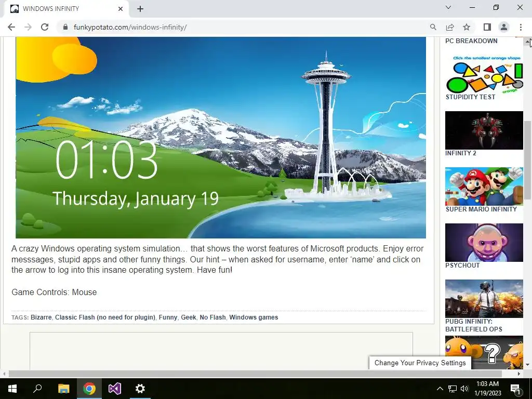The image size is (532, 399).
Task: Open Classic Flash (no need for plugin) tag
Action: [105, 317]
